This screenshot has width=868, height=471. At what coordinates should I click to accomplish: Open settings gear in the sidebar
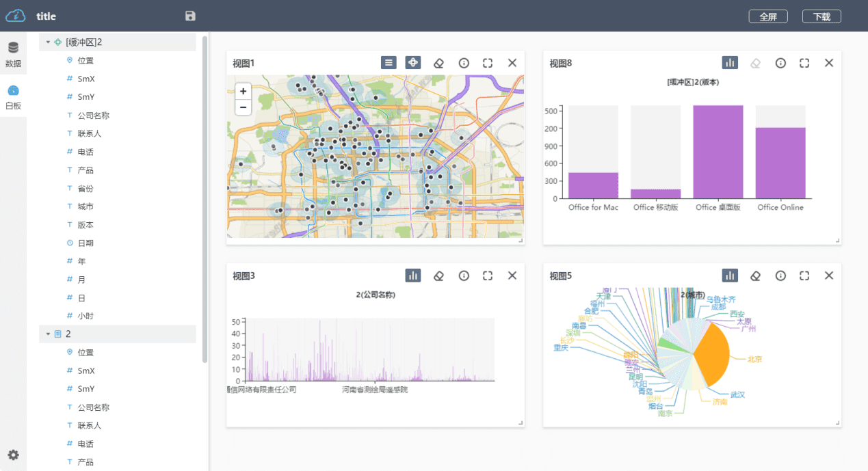(x=13, y=455)
